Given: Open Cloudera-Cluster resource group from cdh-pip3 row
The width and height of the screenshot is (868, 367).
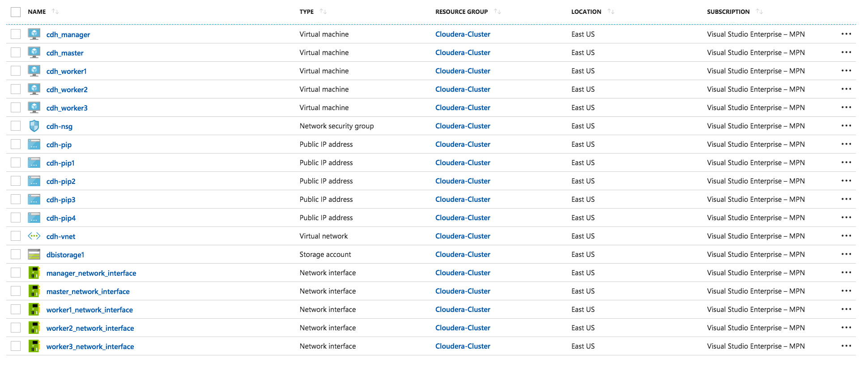Looking at the screenshot, I should tap(463, 199).
